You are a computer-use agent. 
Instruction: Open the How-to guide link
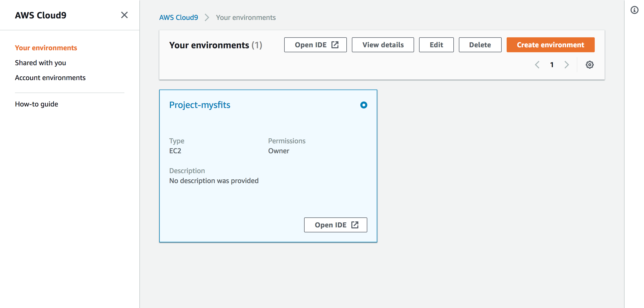tap(37, 104)
